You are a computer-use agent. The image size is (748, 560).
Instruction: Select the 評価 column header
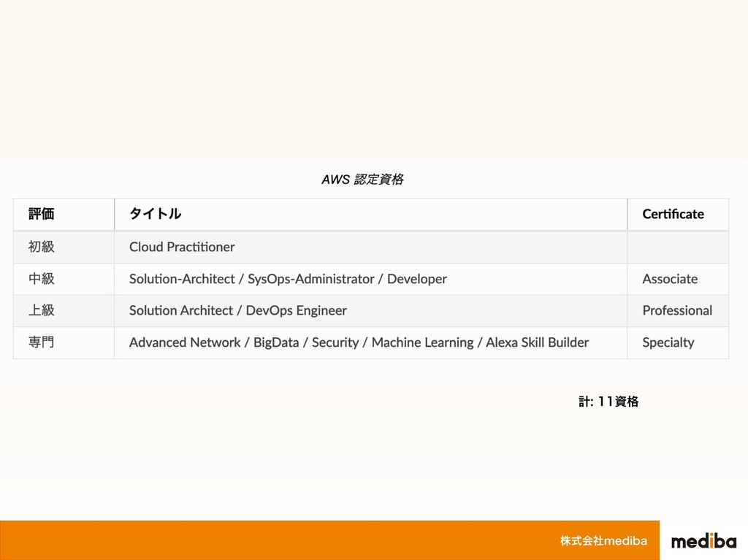(x=64, y=214)
